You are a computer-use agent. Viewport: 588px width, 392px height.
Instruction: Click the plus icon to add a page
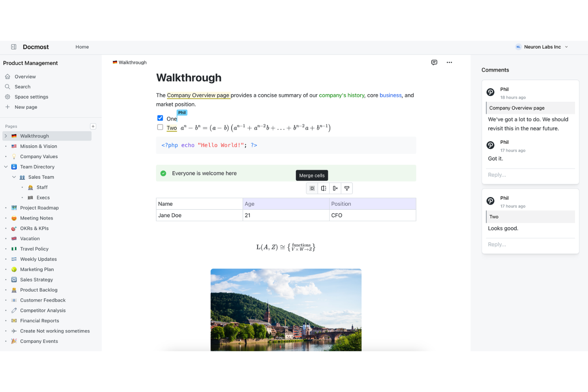[93, 126]
